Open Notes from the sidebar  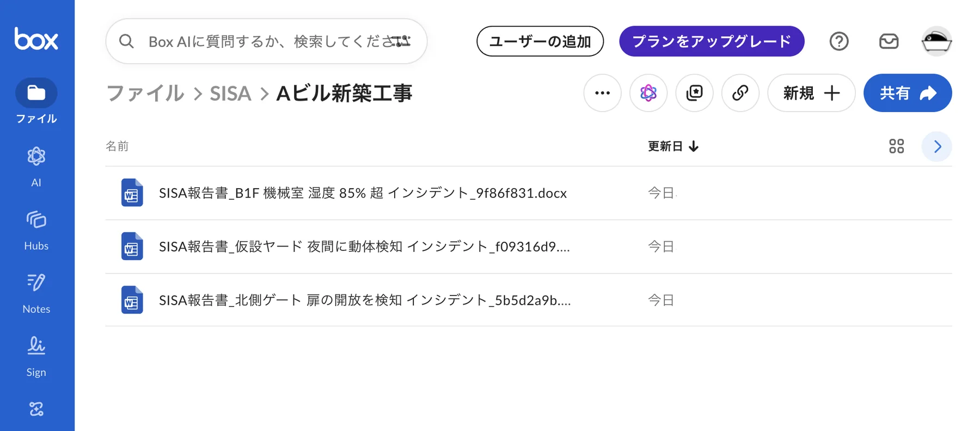[36, 293]
